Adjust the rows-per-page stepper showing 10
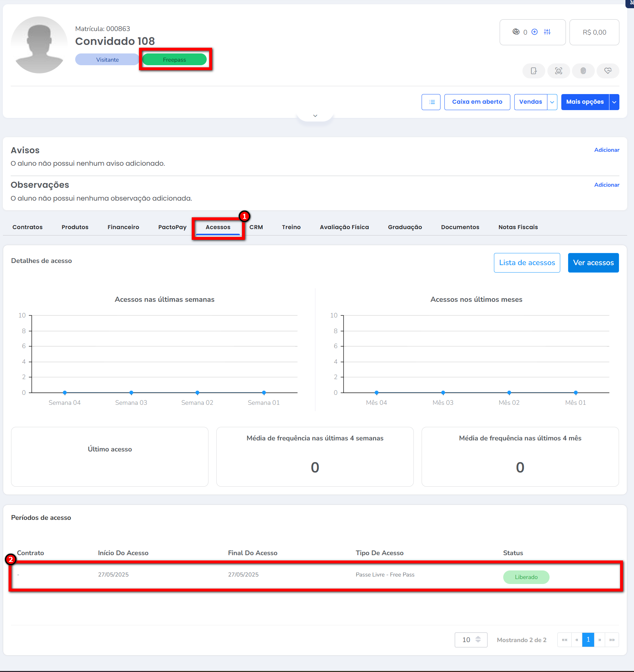Screen dimensions: 634x672 (x=478, y=640)
